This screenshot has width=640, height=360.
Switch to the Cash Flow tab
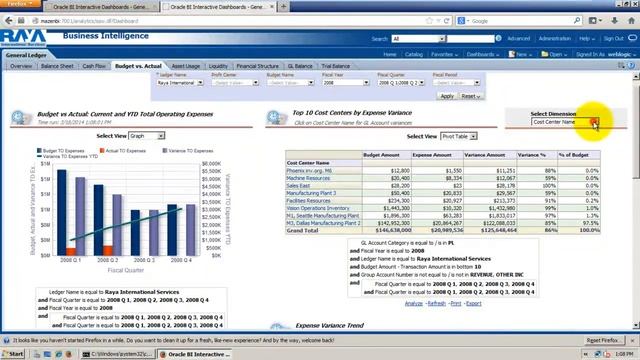(x=94, y=66)
